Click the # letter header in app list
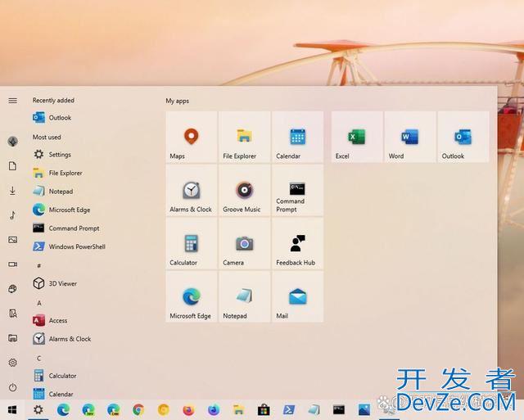 (x=39, y=265)
